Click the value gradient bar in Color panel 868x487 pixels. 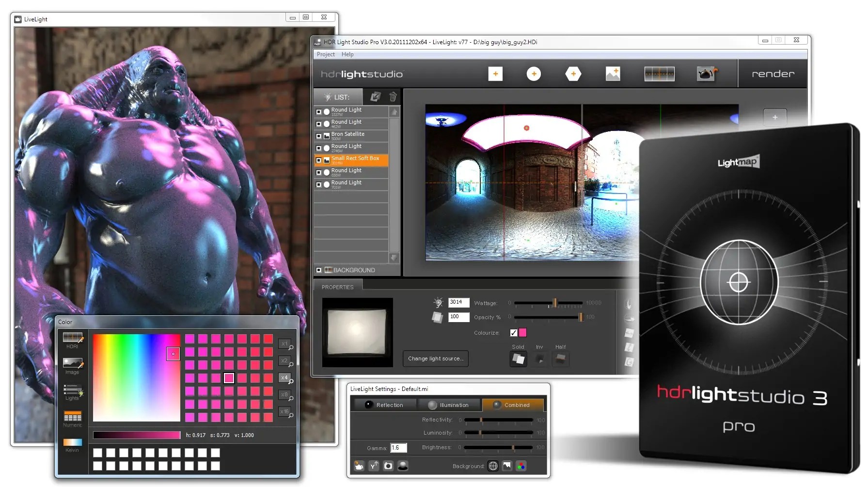pyautogui.click(x=137, y=435)
